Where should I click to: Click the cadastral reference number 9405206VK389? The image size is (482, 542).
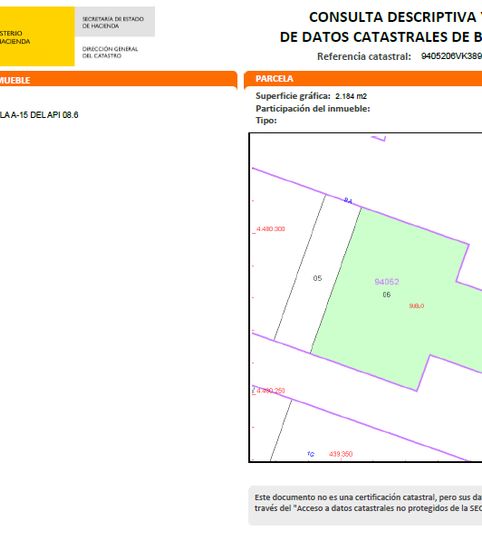(451, 56)
